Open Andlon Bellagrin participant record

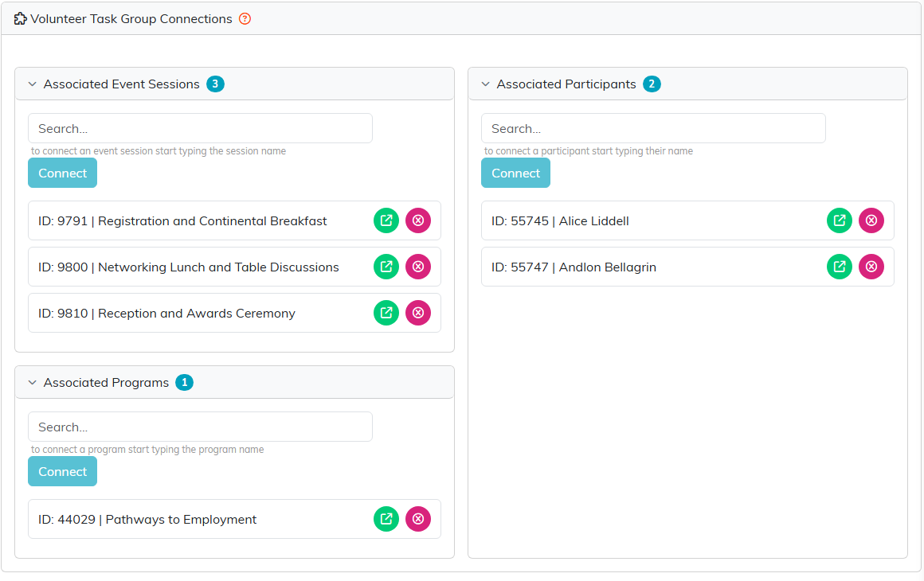839,267
